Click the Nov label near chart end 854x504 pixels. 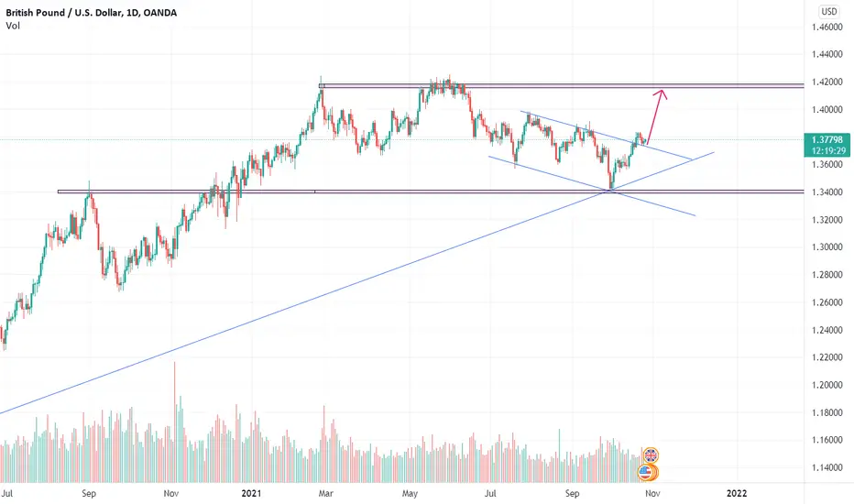652,493
